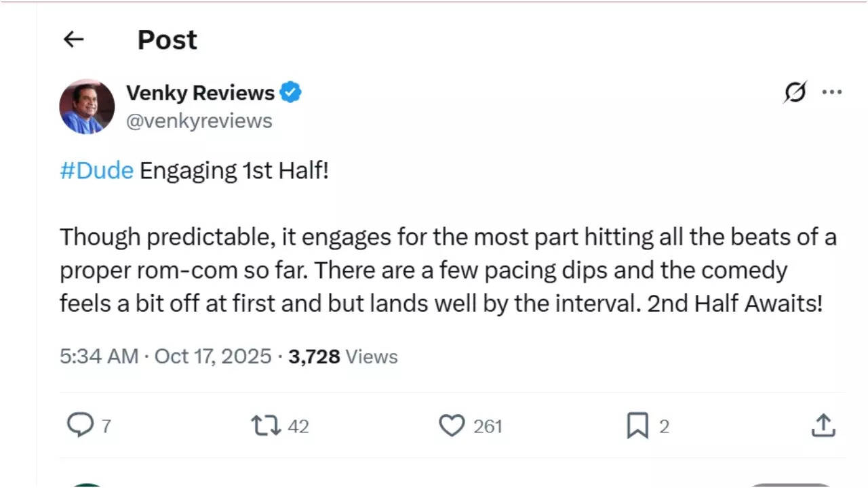Click the repost count number 42
This screenshot has height=488, width=868.
click(298, 426)
